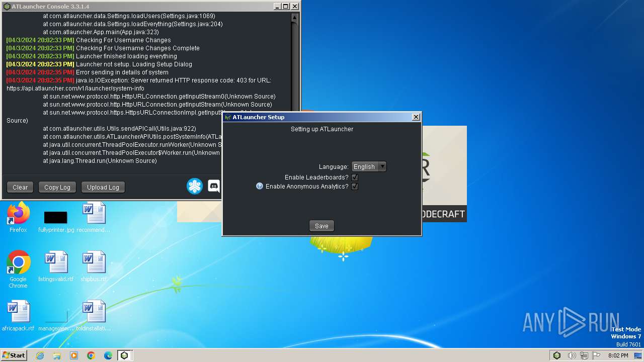The image size is (644, 362).
Task: Click the ATLauncher Console title bar icon
Action: 7,7
